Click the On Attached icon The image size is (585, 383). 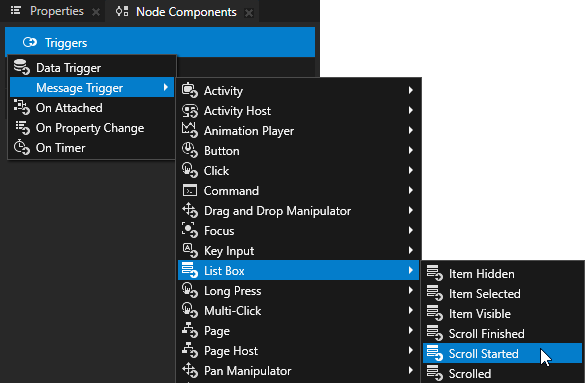[22, 107]
